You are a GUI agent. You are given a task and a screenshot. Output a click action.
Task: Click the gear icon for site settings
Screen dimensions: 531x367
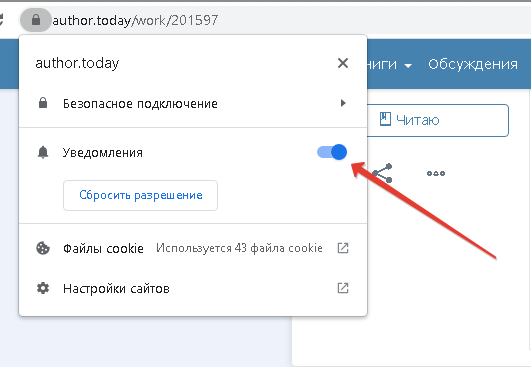coord(43,288)
